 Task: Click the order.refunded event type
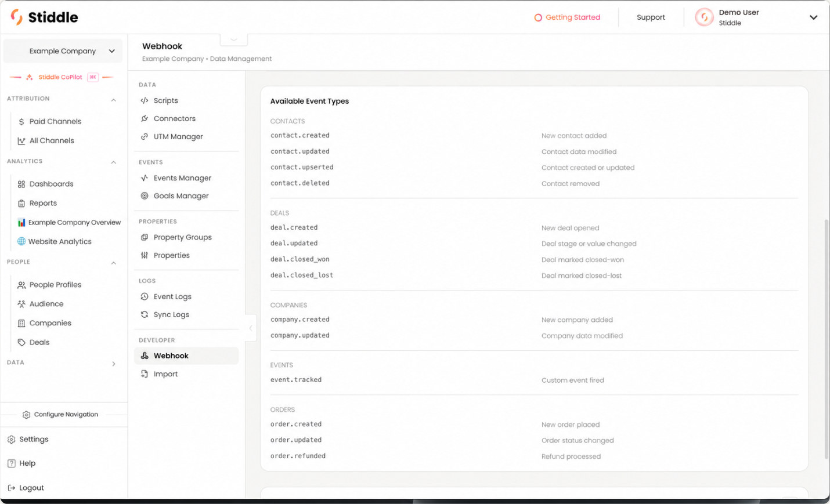point(298,456)
